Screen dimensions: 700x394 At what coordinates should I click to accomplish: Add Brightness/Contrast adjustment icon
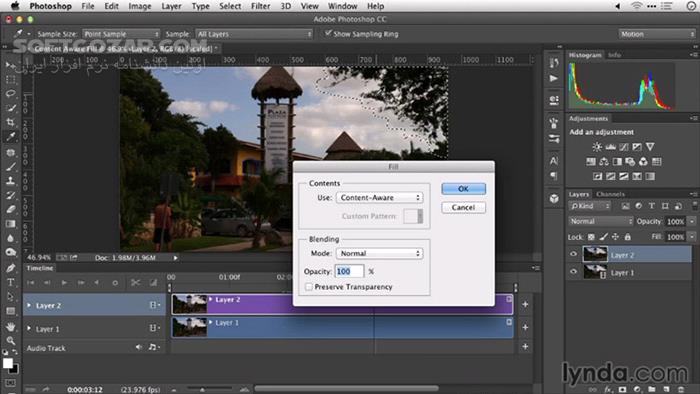pyautogui.click(x=597, y=147)
